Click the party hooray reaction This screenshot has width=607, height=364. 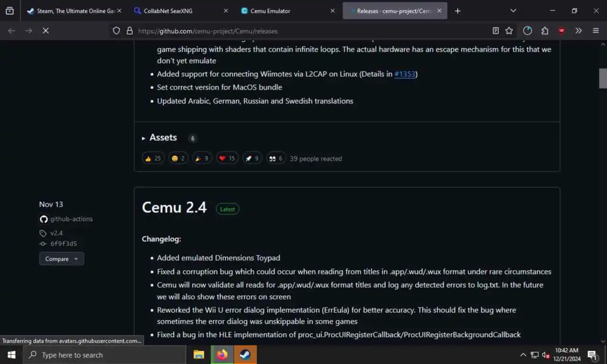(202, 158)
